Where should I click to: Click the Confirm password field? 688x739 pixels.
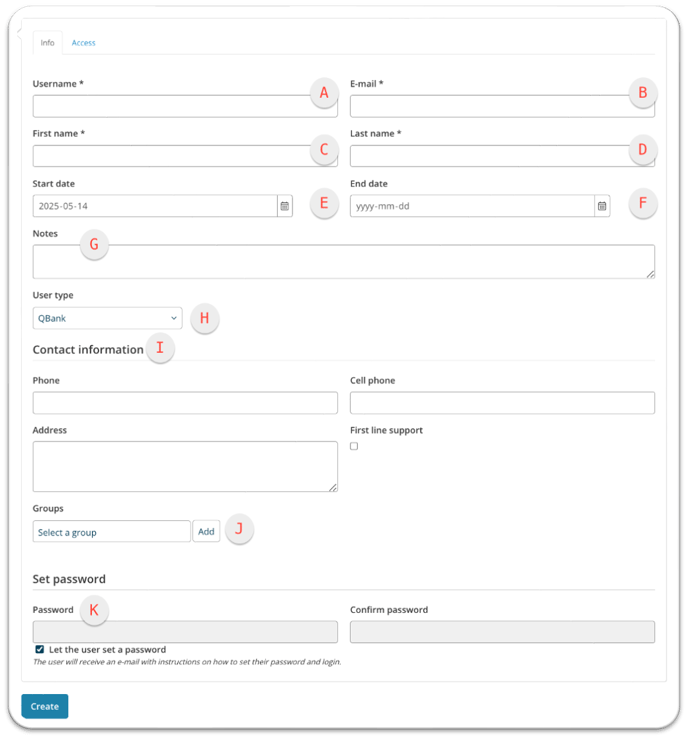(x=502, y=632)
